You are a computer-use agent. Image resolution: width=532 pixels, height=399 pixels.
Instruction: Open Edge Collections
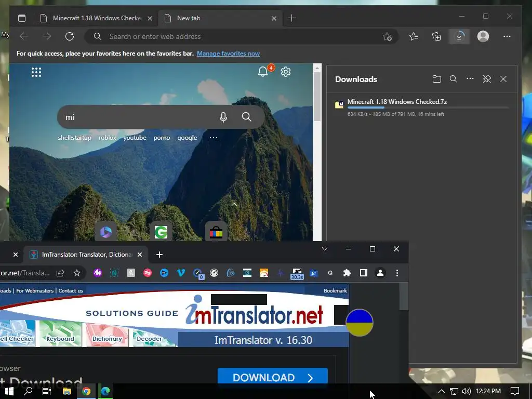[x=436, y=36]
